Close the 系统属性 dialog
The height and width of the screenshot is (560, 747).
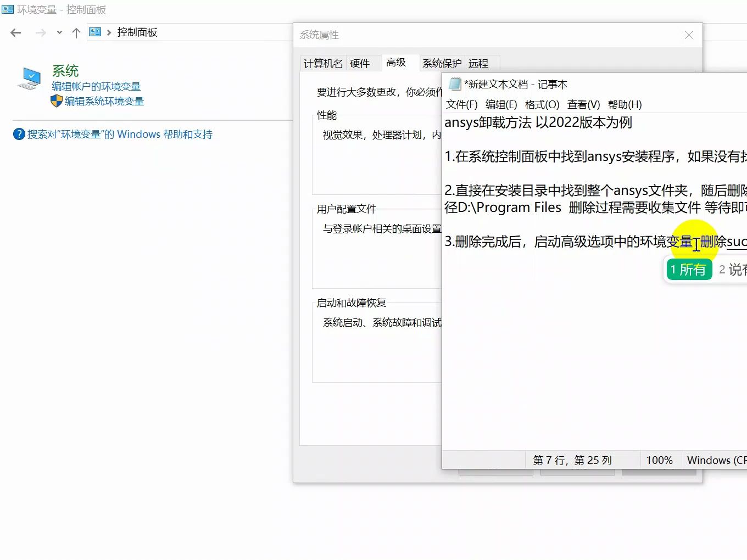pyautogui.click(x=689, y=35)
